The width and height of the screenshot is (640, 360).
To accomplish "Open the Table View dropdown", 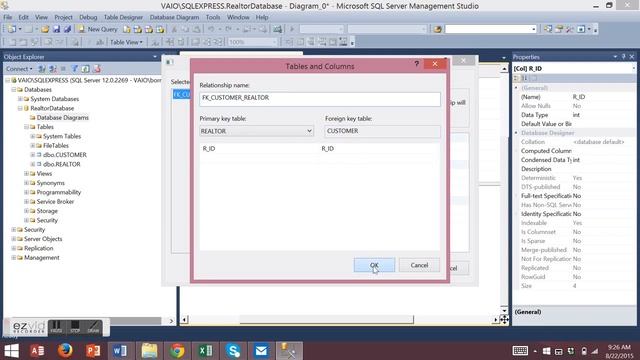I will click(x=127, y=42).
